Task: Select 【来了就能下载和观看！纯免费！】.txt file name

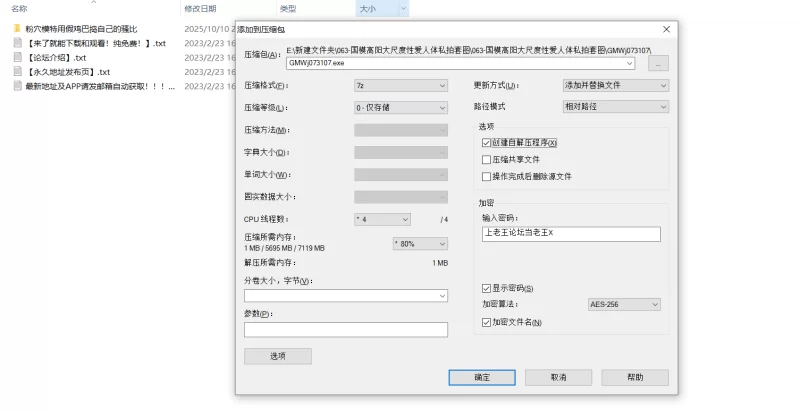Action: point(96,43)
